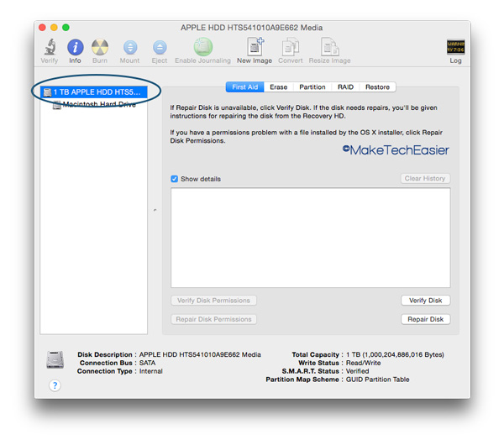Click the S.M.A.R.T. Status Verified value
504x445 pixels.
(358, 371)
